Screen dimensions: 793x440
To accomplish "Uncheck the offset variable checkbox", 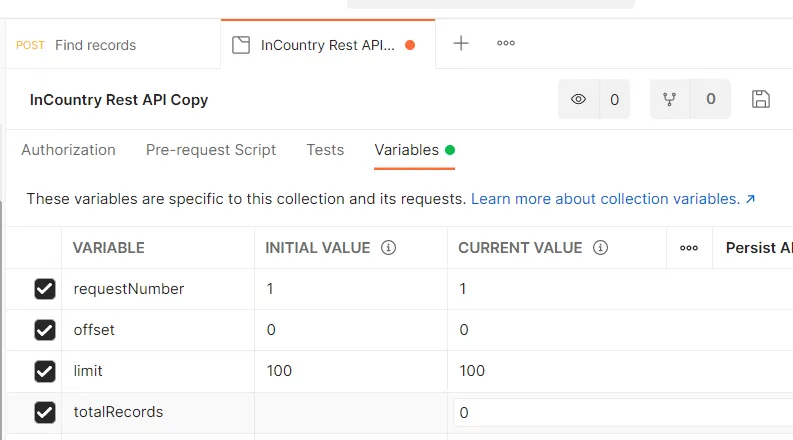I will (x=45, y=330).
